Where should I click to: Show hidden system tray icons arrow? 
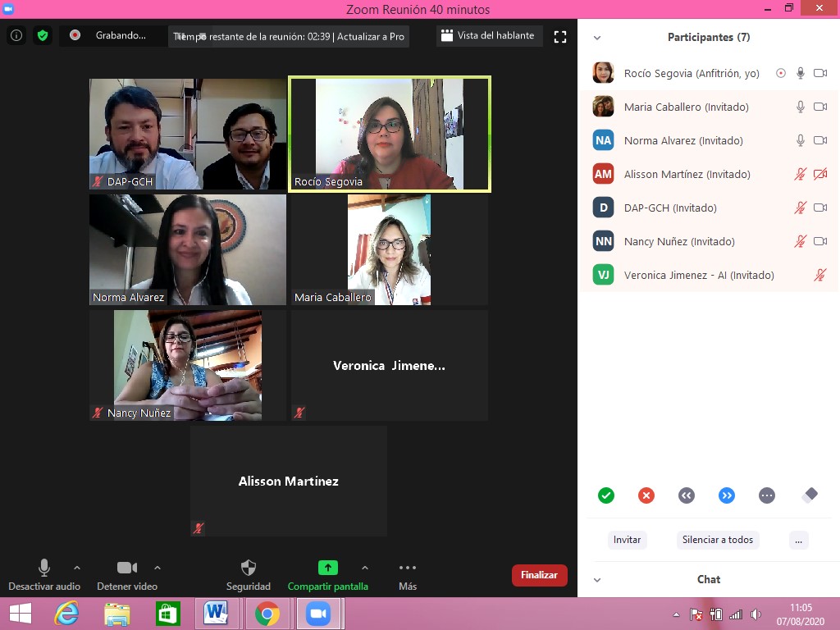676,614
